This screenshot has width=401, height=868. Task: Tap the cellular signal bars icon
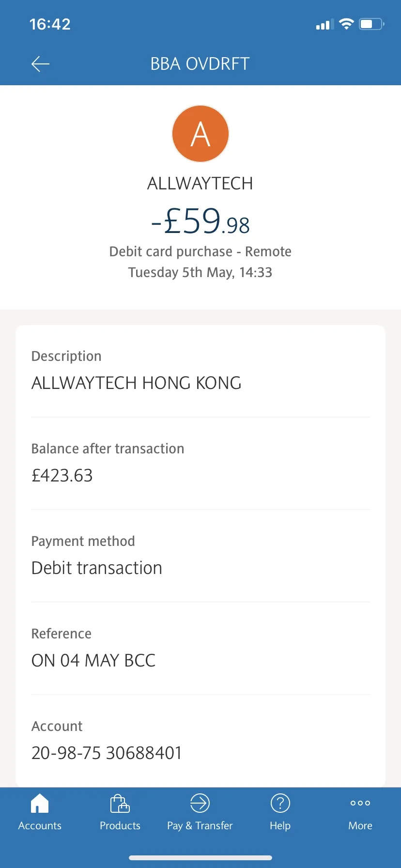(x=324, y=24)
